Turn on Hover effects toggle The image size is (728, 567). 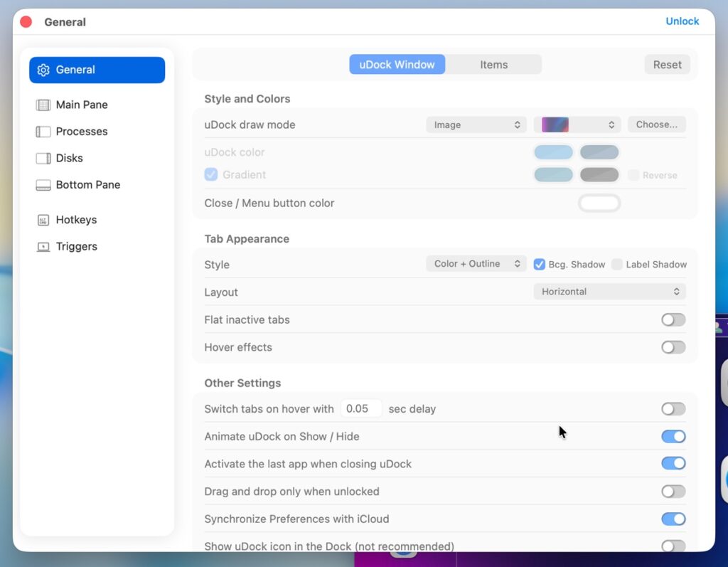[673, 347]
